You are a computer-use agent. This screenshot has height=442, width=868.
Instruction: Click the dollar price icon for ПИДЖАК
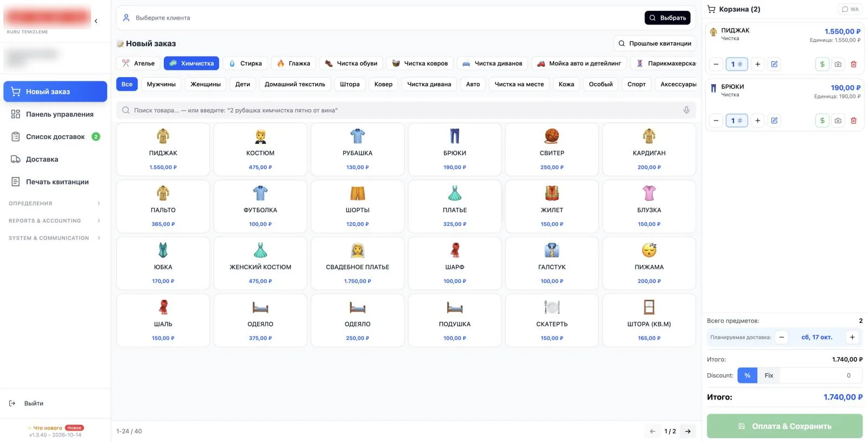click(x=822, y=64)
